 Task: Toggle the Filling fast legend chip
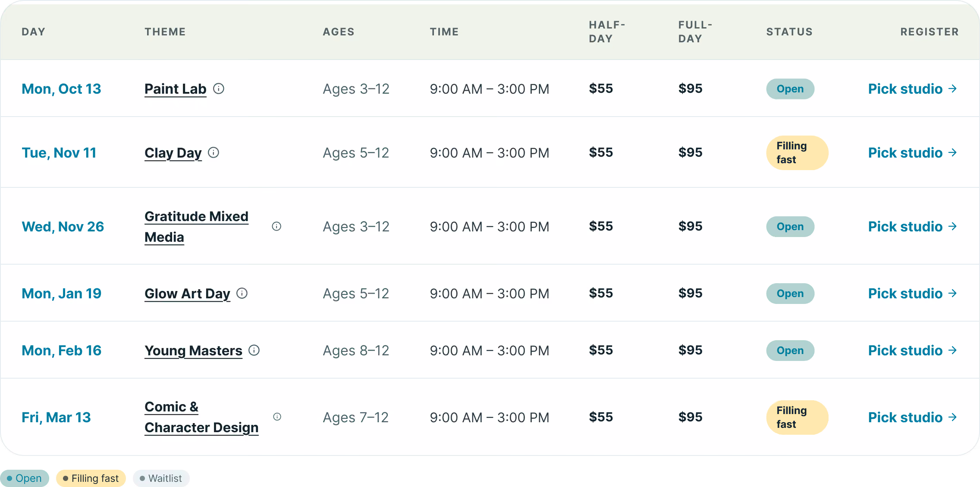91,478
